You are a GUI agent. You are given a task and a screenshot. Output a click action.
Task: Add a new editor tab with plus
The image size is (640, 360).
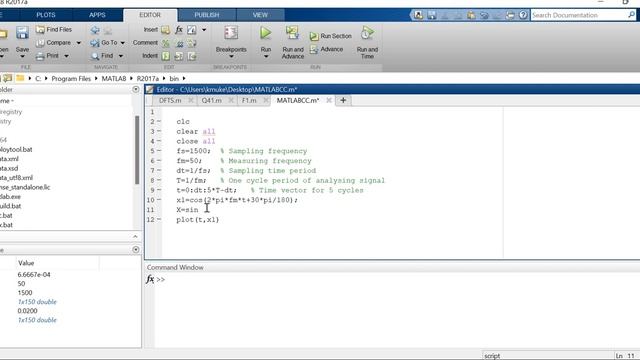click(x=343, y=100)
